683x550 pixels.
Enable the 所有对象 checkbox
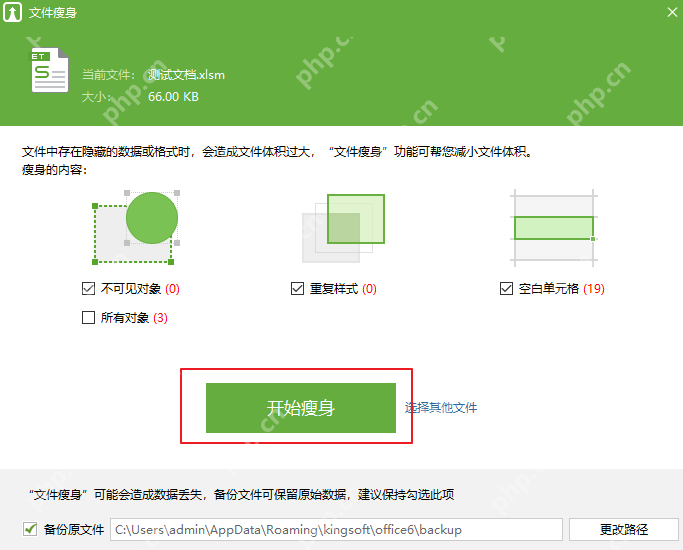[x=88, y=317]
